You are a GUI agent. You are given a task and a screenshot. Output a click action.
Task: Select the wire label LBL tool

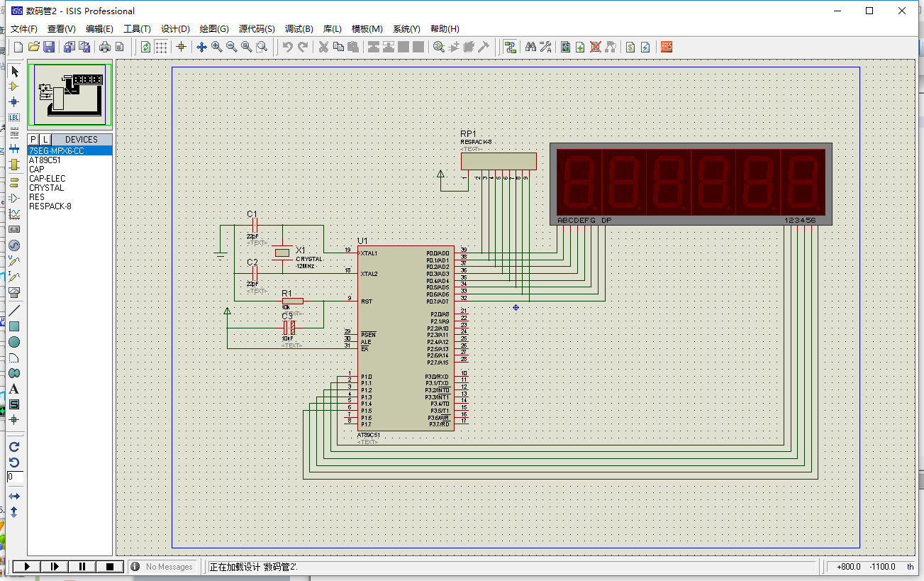[13, 118]
